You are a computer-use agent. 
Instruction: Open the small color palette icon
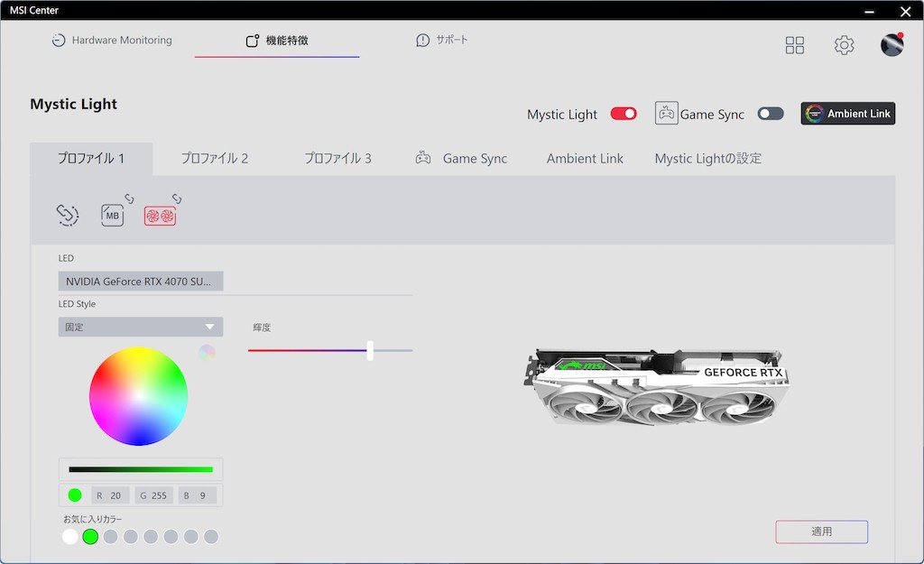click(207, 353)
